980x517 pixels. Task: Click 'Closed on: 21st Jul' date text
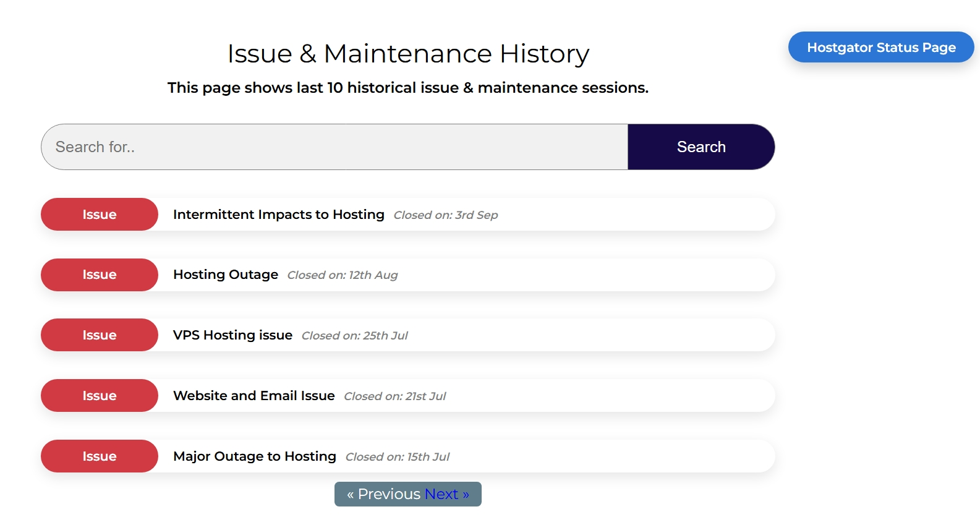tap(395, 396)
